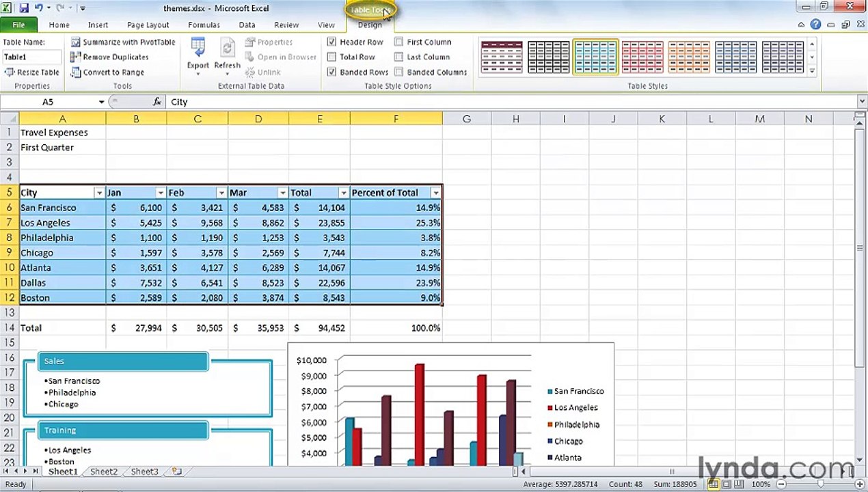Select the Travel Expenses cell
This screenshot has width=868, height=492.
[x=62, y=133]
